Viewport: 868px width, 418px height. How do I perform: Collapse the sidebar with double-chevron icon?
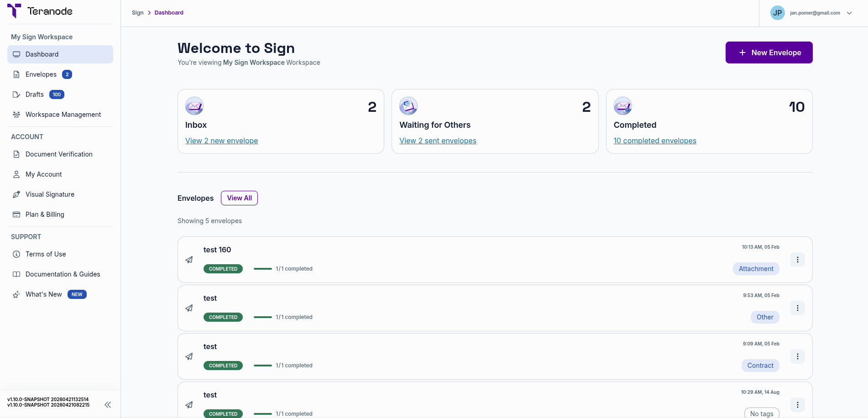108,405
